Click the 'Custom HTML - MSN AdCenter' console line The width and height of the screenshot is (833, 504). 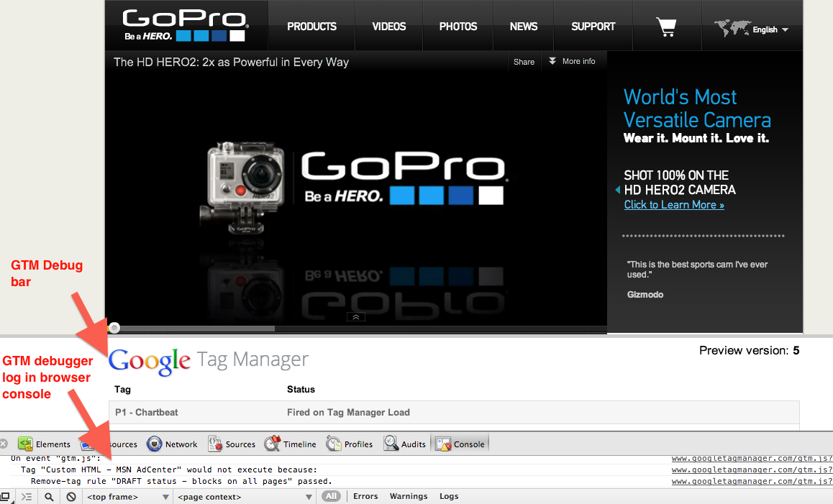pyautogui.click(x=169, y=469)
